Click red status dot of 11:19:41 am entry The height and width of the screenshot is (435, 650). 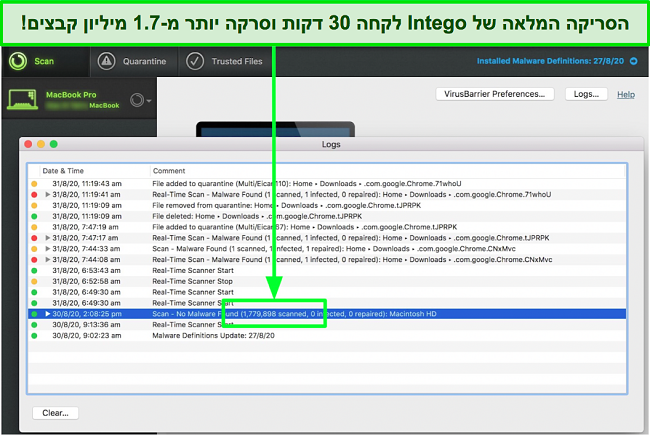[34, 194]
